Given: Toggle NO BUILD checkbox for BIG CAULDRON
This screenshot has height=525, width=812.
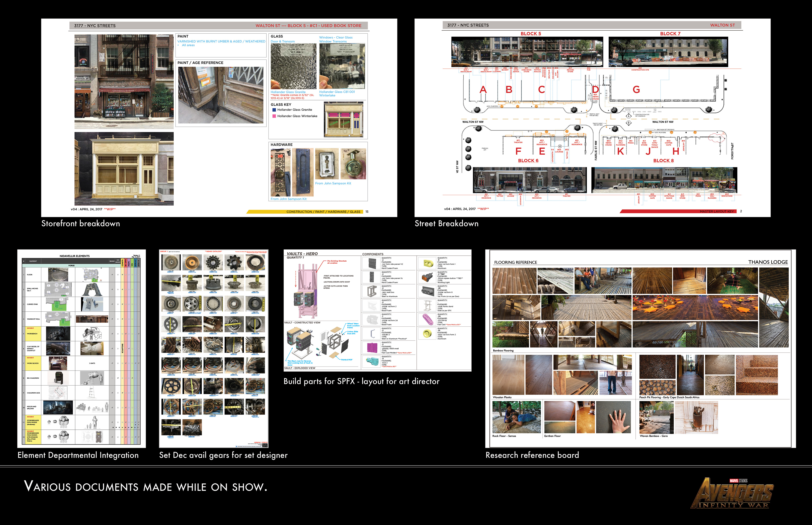Looking at the screenshot, I should click(118, 378).
